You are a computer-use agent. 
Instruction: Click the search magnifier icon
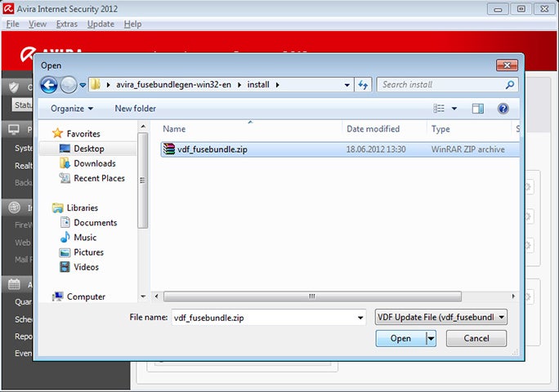pyautogui.click(x=510, y=85)
